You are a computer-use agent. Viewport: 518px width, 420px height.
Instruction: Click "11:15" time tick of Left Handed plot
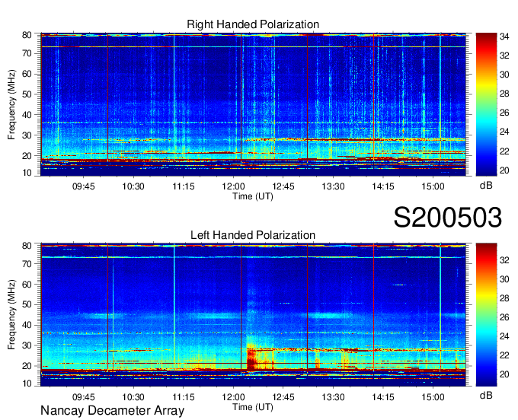click(184, 397)
